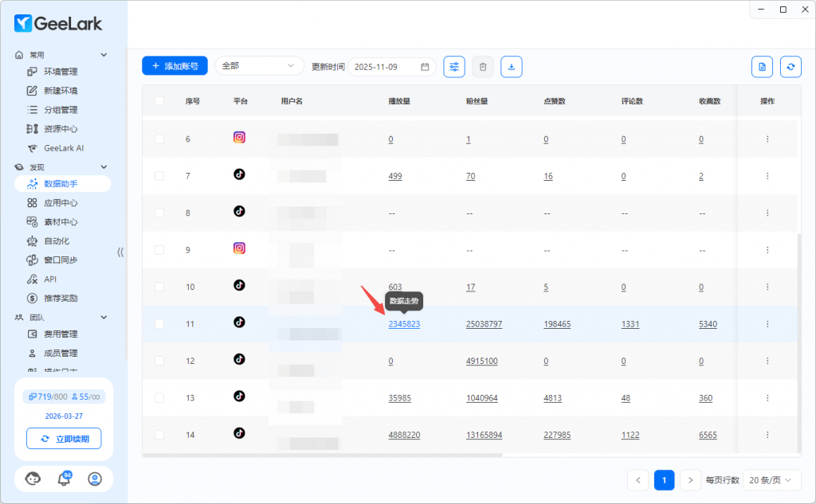Click the 2345823 play count link

tap(404, 324)
